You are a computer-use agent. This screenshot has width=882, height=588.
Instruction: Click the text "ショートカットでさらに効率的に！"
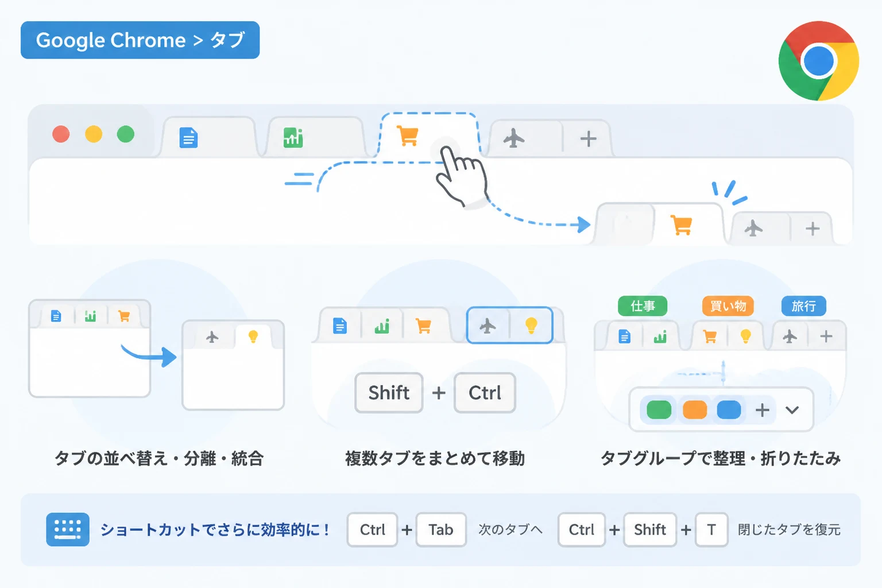[215, 529]
